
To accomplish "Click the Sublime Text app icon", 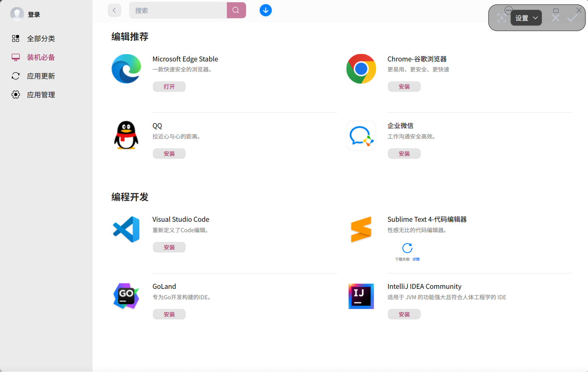I will [x=361, y=229].
